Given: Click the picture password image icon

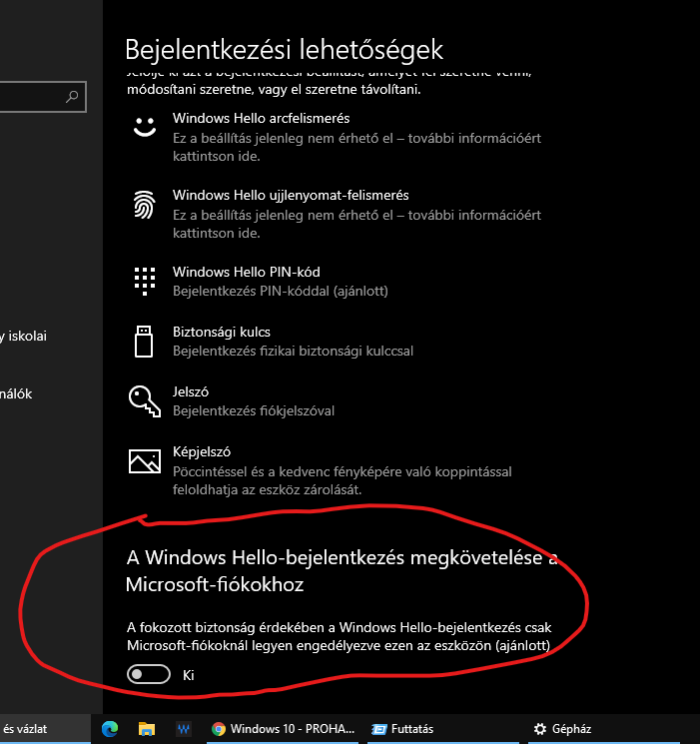Looking at the screenshot, I should point(145,461).
